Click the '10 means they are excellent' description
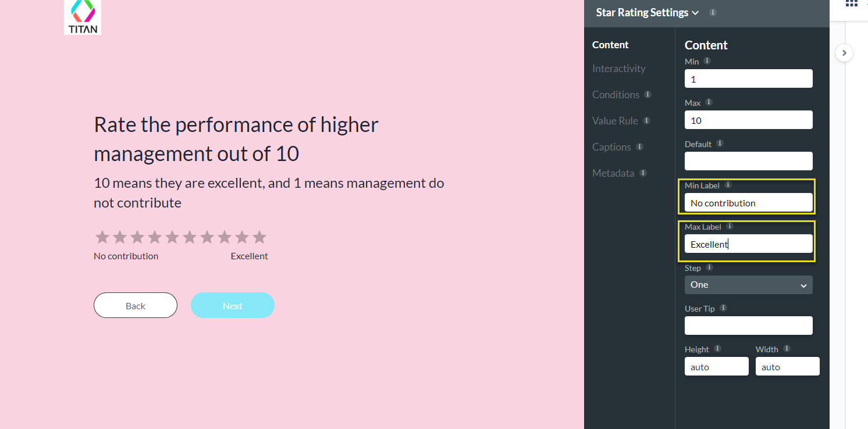This screenshot has height=429, width=868. point(269,193)
